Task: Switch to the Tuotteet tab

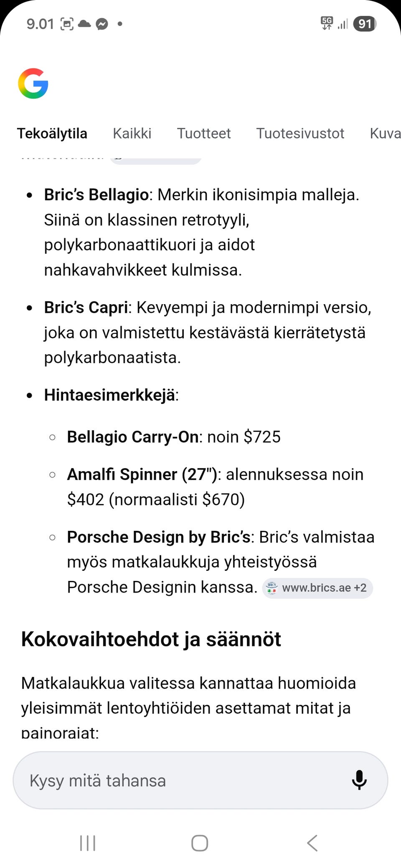Action: 204,133
